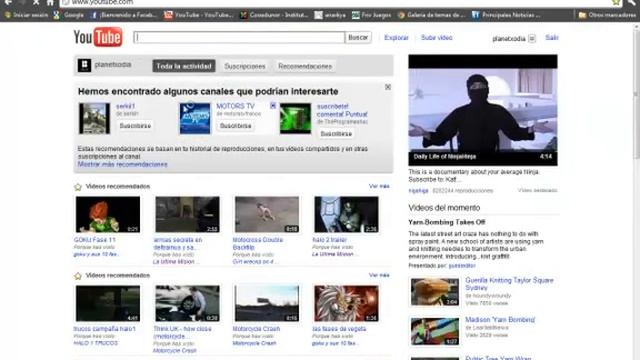
Task: Bookmark this page with the star icon
Action: pyautogui.click(x=616, y=2)
